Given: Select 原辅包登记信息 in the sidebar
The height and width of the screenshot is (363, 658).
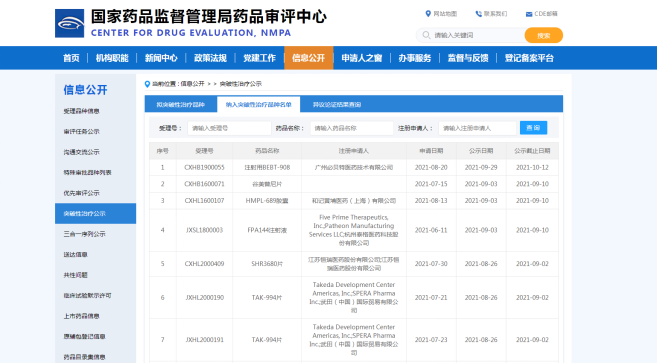Looking at the screenshot, I should [x=84, y=337].
